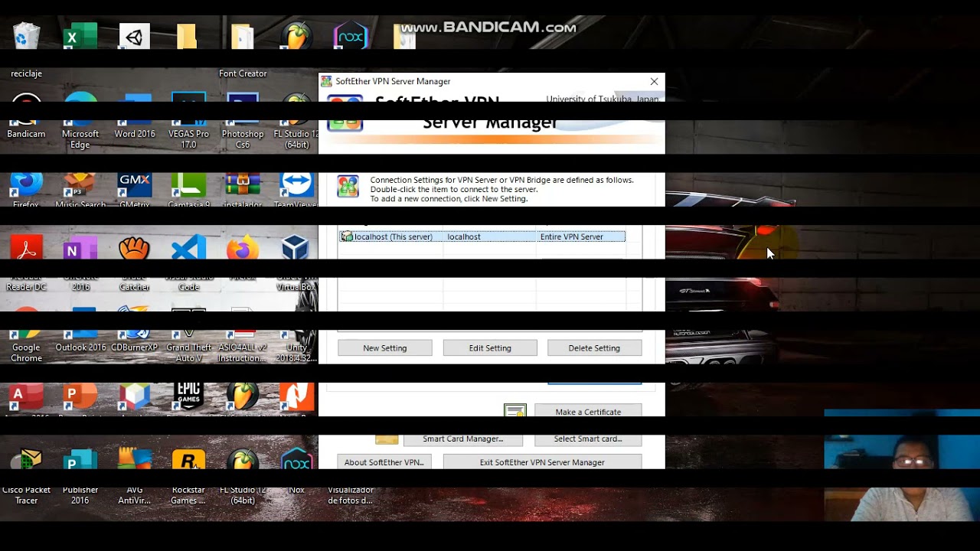Open the Font Creator folder icon
Screen dimensions: 980x551
tap(242, 37)
